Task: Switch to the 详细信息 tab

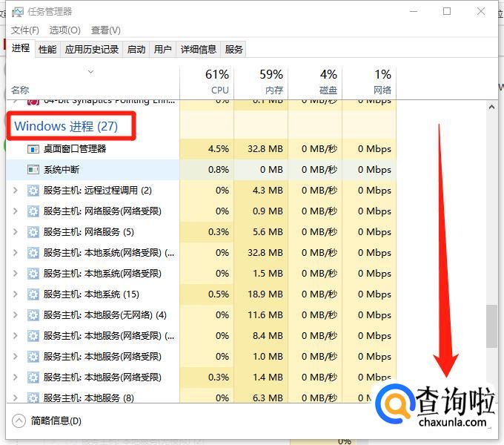Action: click(x=199, y=49)
